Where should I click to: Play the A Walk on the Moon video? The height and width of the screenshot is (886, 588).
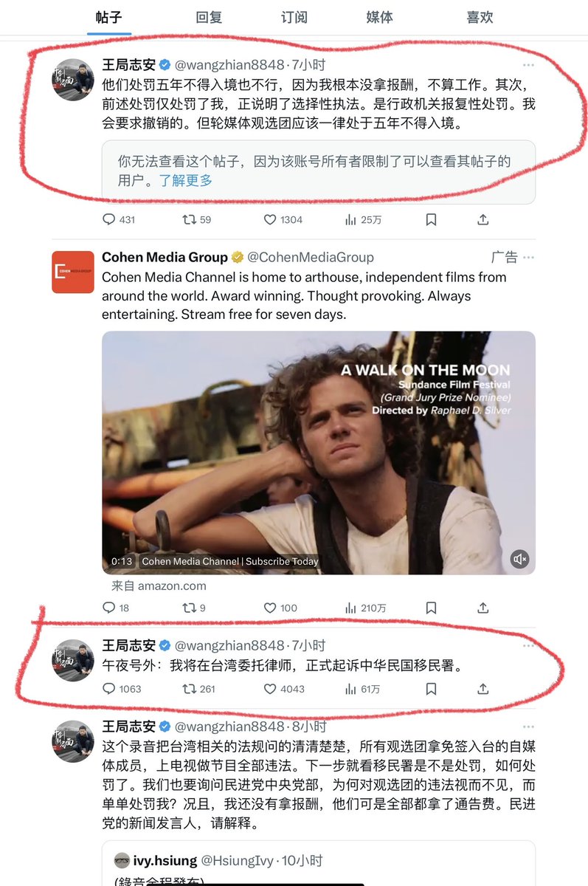point(319,452)
